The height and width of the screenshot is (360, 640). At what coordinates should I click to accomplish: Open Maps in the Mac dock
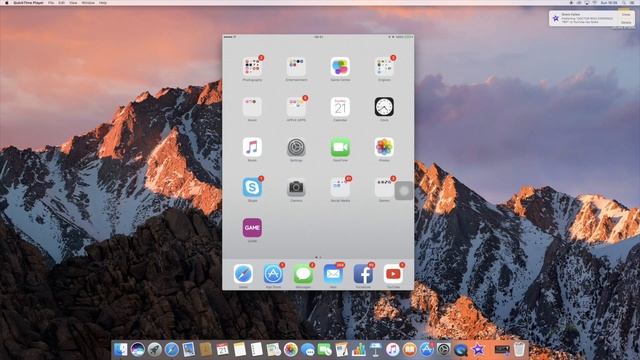point(273,349)
